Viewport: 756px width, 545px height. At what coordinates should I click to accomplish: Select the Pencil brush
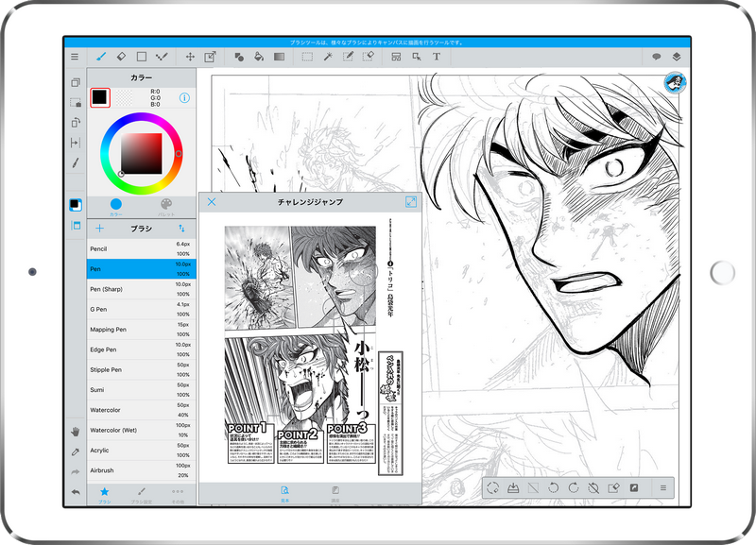tap(141, 248)
